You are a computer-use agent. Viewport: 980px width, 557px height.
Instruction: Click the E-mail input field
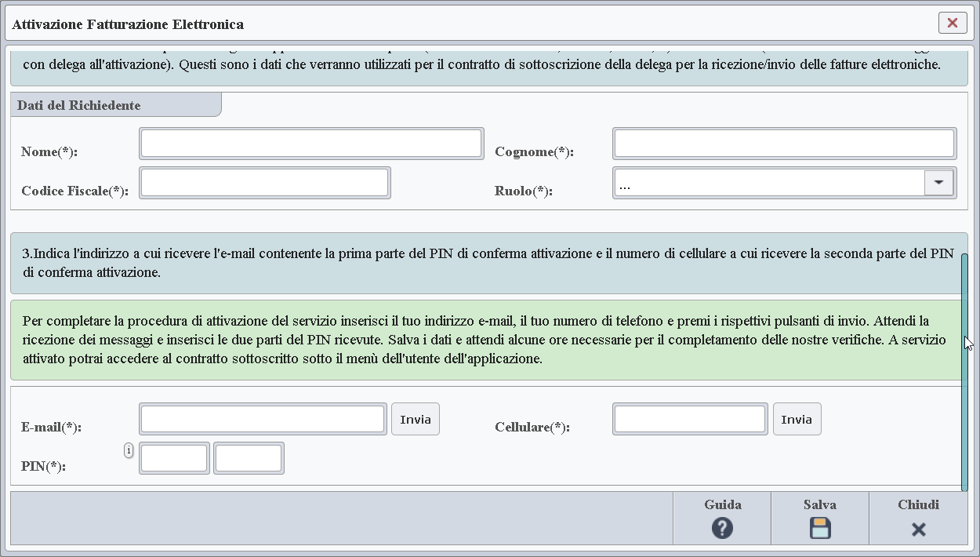pos(263,418)
